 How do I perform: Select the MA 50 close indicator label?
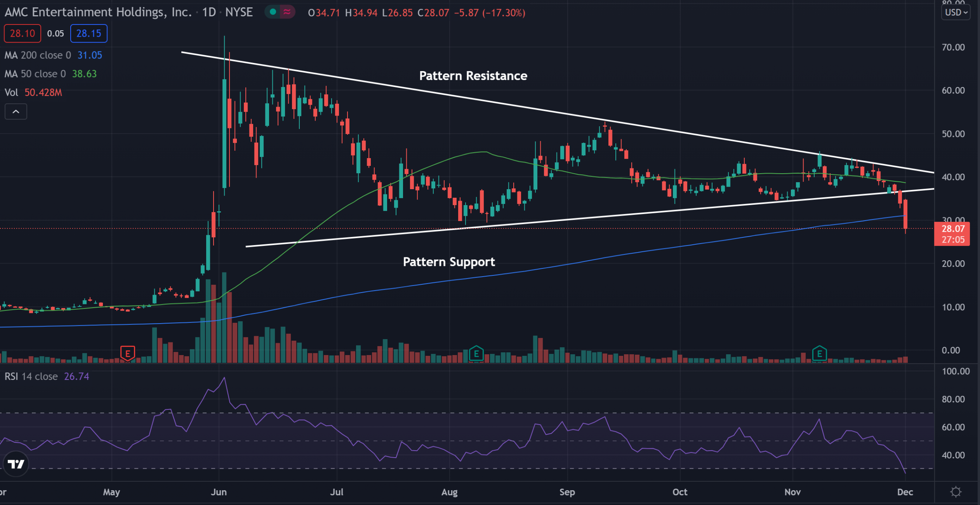click(x=35, y=74)
